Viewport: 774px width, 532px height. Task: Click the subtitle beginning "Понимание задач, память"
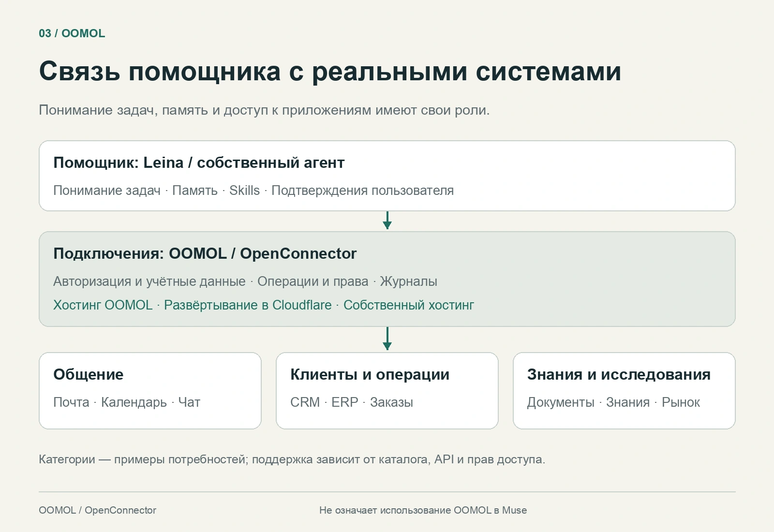pyautogui.click(x=264, y=110)
